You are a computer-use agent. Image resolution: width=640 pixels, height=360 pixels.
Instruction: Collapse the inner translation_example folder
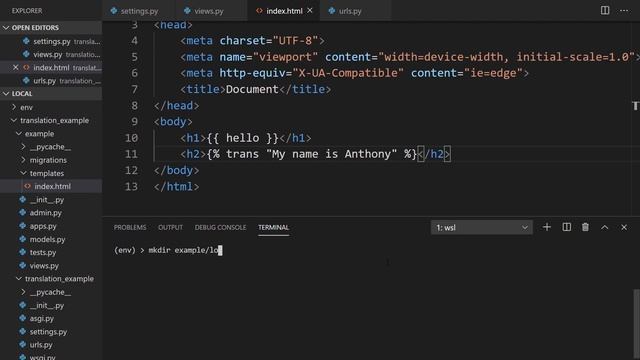tap(51, 278)
